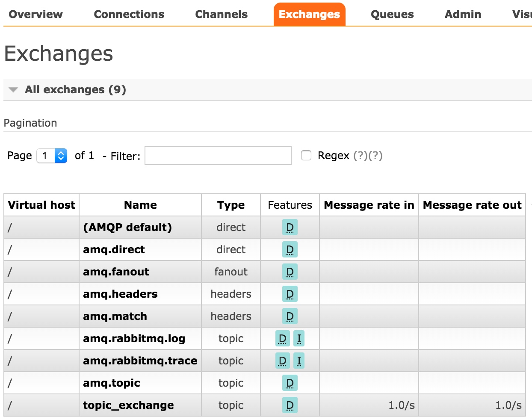Click the I badge in amq.rabbitmq.trace row
Screen dimensions: 532x420
(299, 361)
